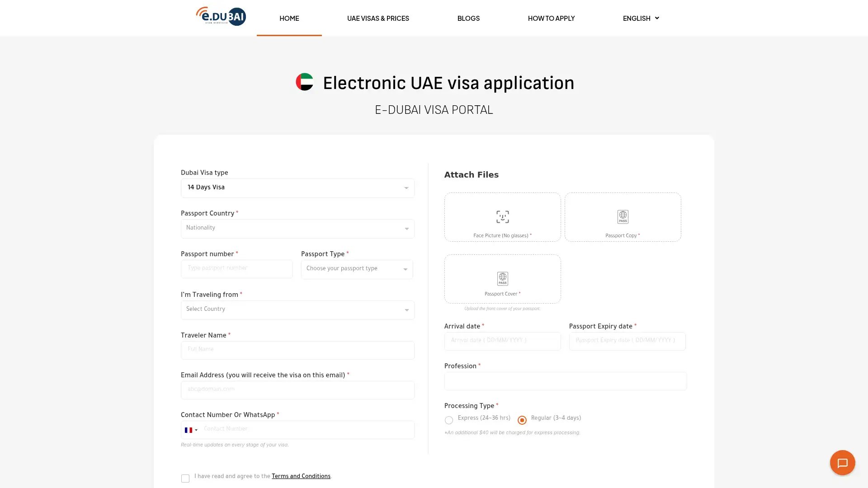Open the Passport Cover upload area
The height and width of the screenshot is (488, 868).
[502, 279]
